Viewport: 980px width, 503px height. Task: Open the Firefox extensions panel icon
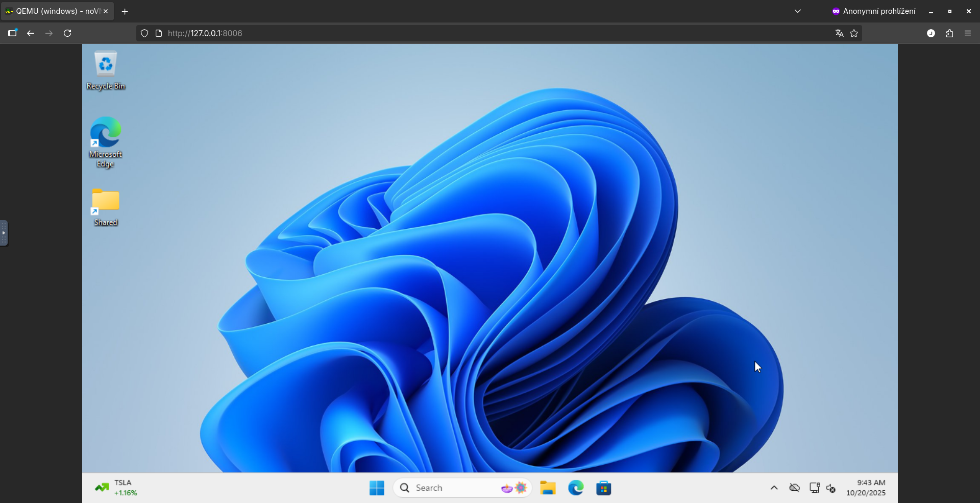[x=949, y=33]
